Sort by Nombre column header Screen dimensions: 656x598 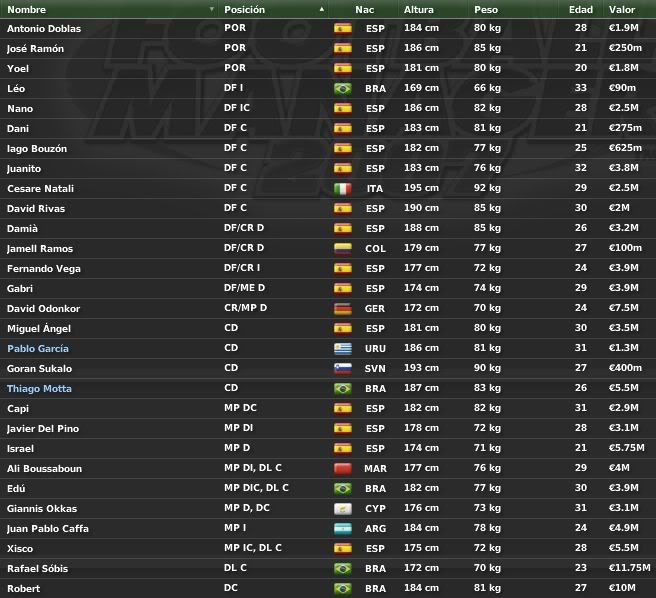point(27,9)
